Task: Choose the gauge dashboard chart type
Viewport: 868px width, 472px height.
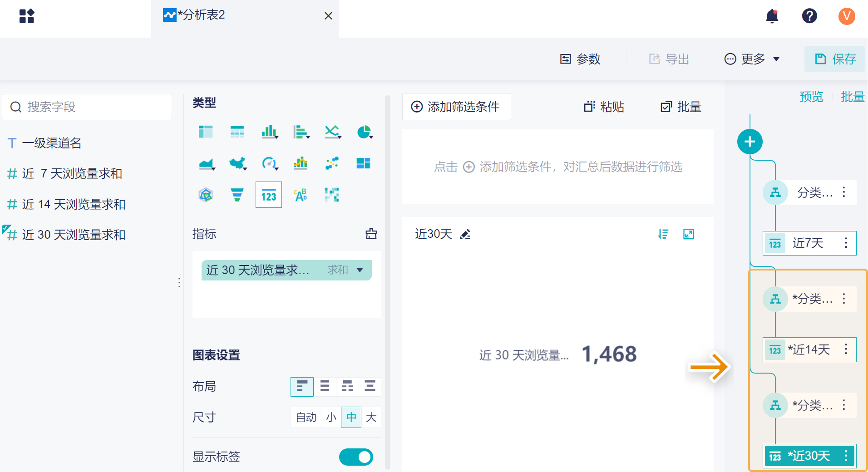Action: click(x=270, y=163)
